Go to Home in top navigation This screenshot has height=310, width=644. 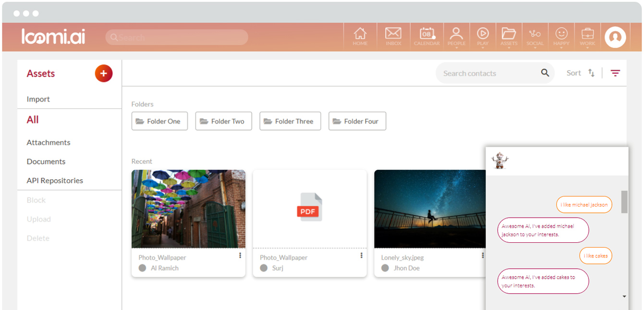(360, 36)
